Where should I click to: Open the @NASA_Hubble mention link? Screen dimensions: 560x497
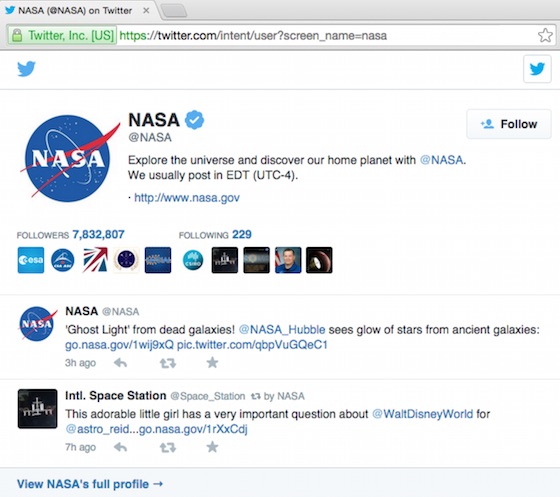[282, 329]
